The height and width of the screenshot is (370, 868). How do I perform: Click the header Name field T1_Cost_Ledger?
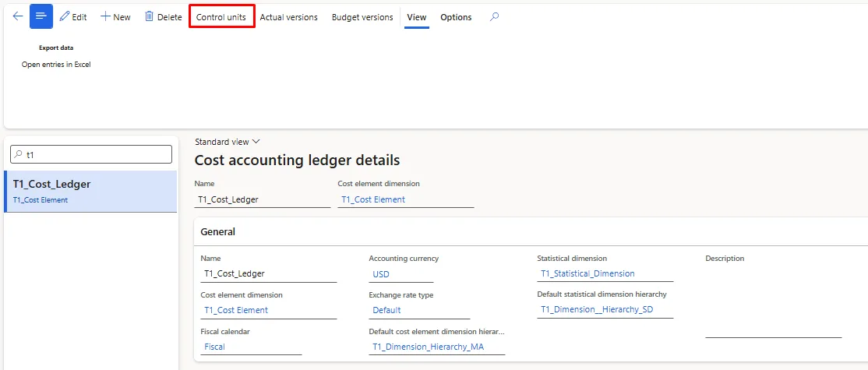[263, 199]
